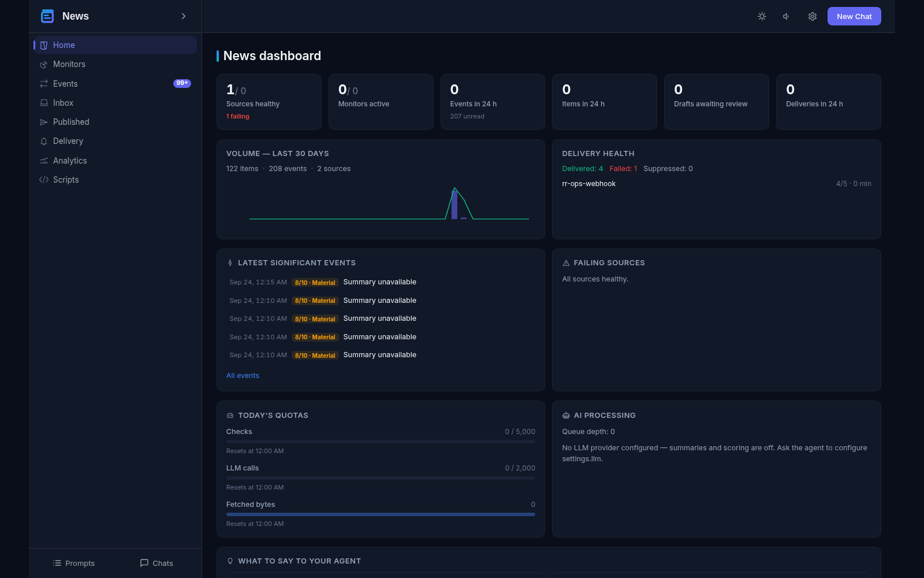Click the Fetched bytes progress bar
The width and height of the screenshot is (924, 578).
click(x=381, y=514)
